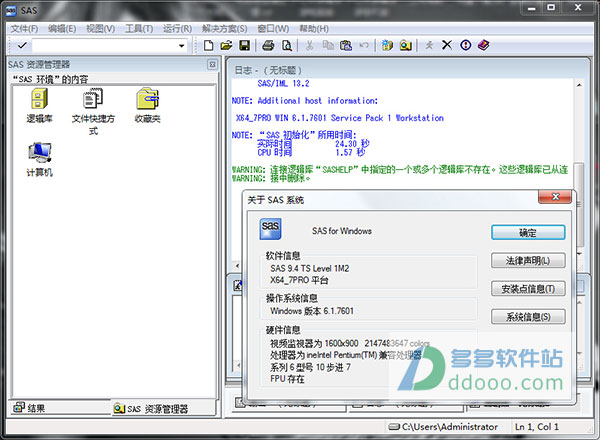Click the 法律声明(L) button
The image size is (600, 440).
pos(528,261)
